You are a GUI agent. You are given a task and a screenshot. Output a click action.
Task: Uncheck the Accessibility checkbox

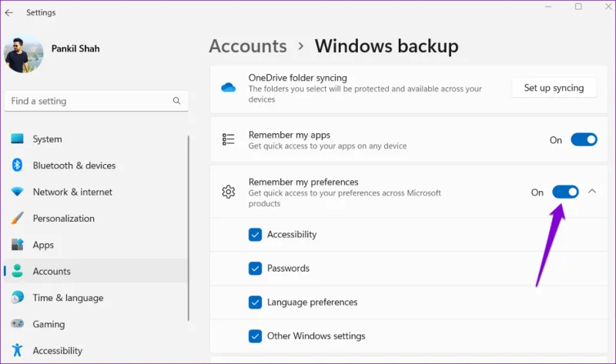[x=255, y=235]
